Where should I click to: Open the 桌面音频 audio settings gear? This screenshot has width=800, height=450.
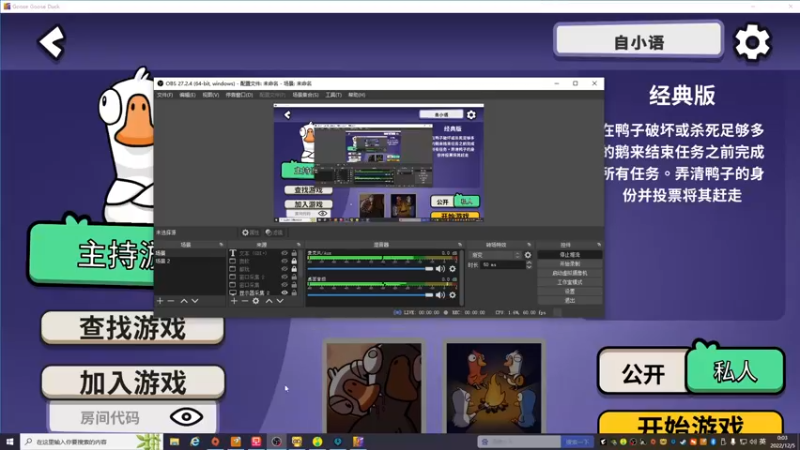[452, 295]
